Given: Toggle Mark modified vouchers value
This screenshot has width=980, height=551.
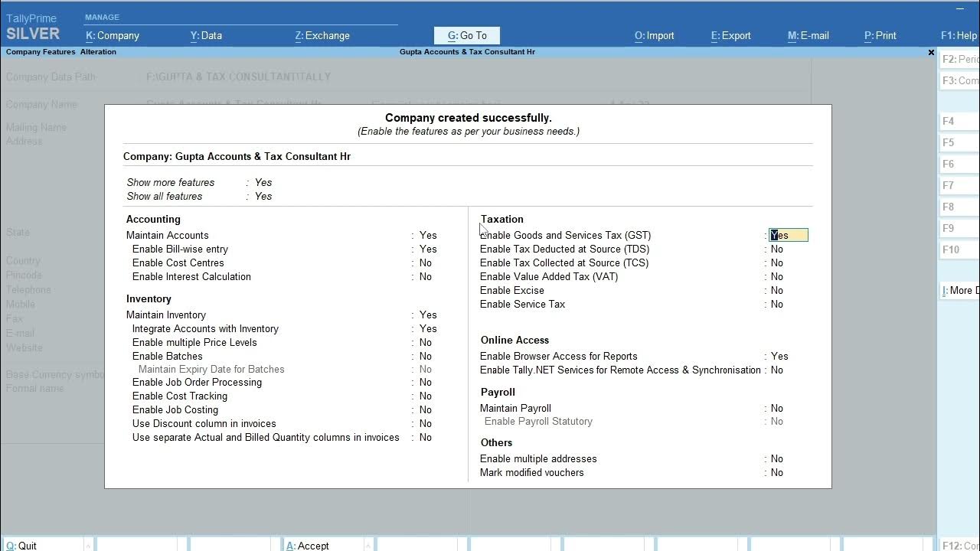Looking at the screenshot, I should (x=777, y=473).
